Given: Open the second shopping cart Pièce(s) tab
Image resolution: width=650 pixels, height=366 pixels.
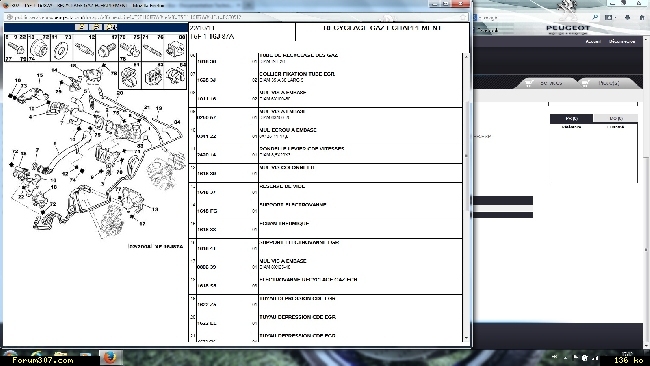Looking at the screenshot, I should [x=604, y=83].
